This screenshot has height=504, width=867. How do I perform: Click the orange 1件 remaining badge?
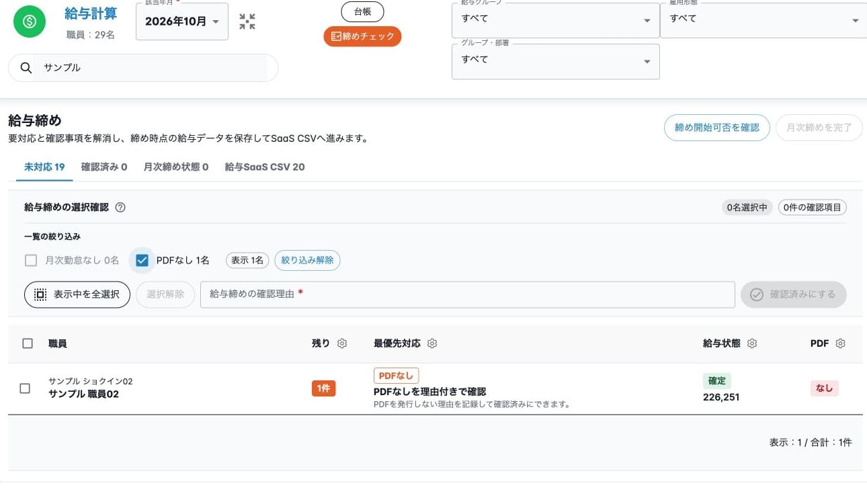pyautogui.click(x=323, y=388)
